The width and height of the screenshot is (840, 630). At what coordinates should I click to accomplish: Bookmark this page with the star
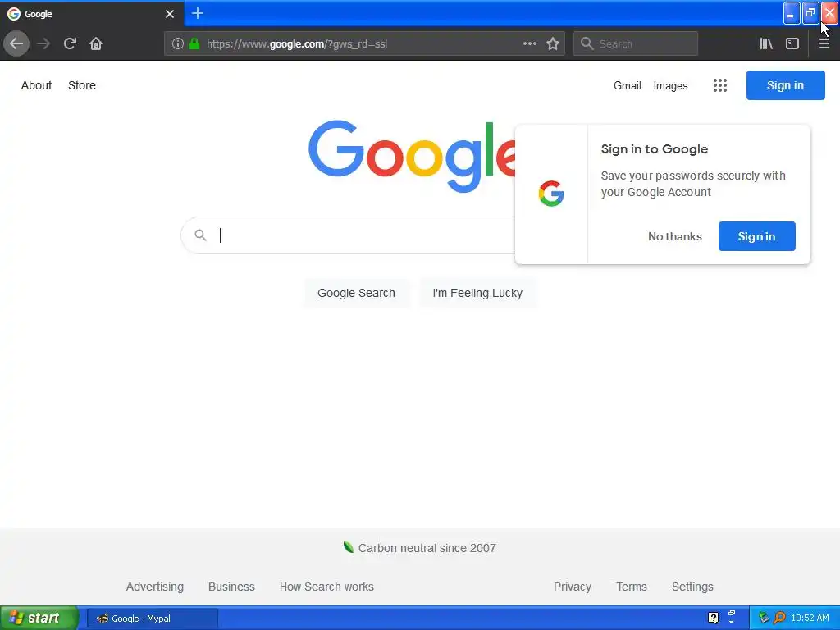553,44
